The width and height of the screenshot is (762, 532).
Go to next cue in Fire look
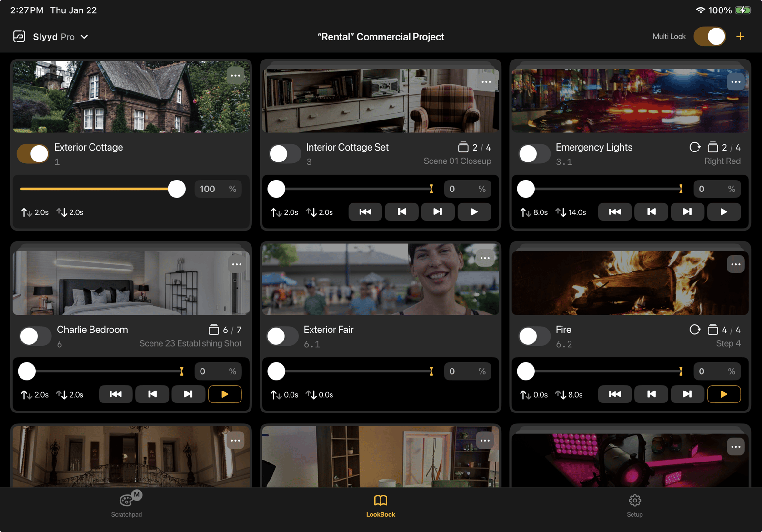pos(687,394)
